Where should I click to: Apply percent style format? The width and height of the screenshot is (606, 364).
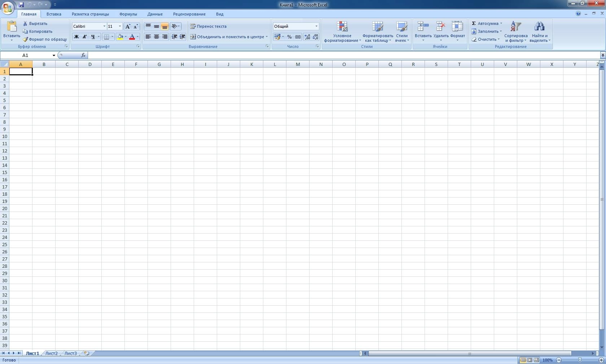coord(289,37)
